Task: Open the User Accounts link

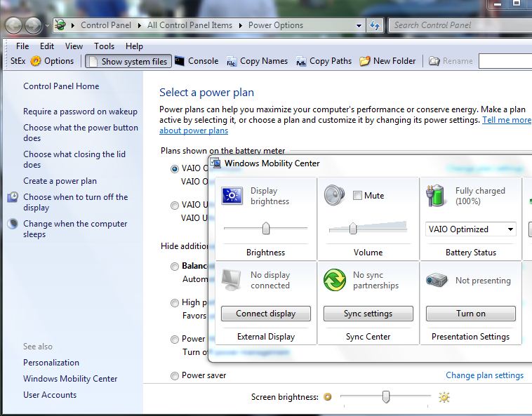Action: point(50,395)
